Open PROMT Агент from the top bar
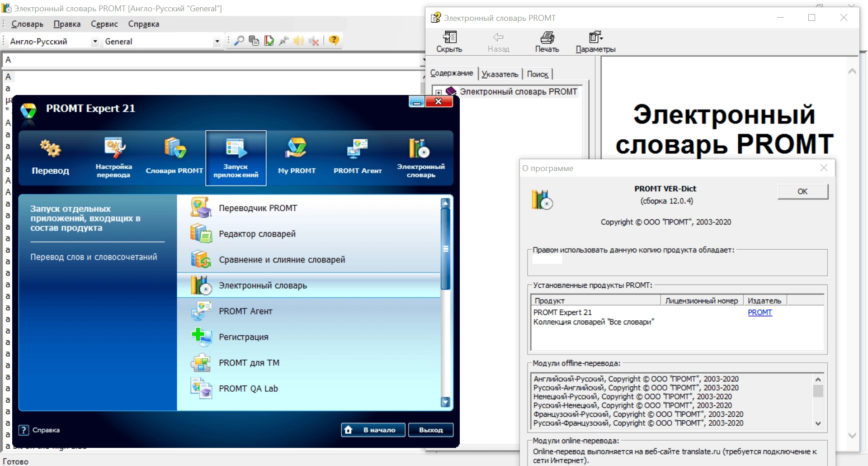Viewport: 868px width, 466px height. point(358,158)
